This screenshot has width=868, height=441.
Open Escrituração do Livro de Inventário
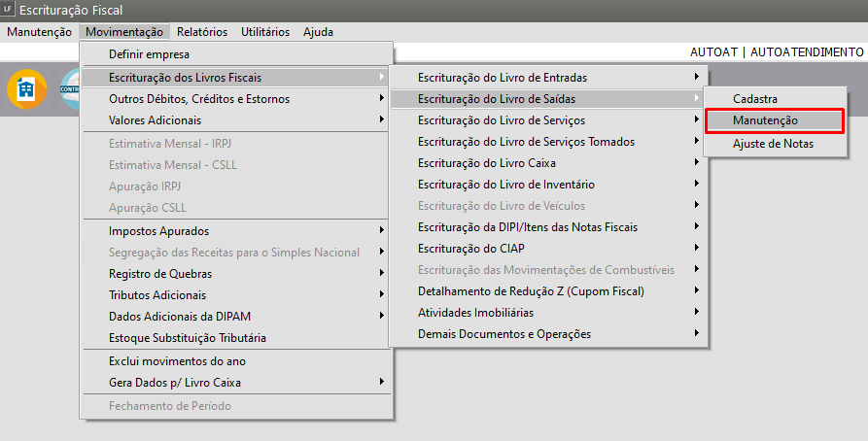pos(505,185)
